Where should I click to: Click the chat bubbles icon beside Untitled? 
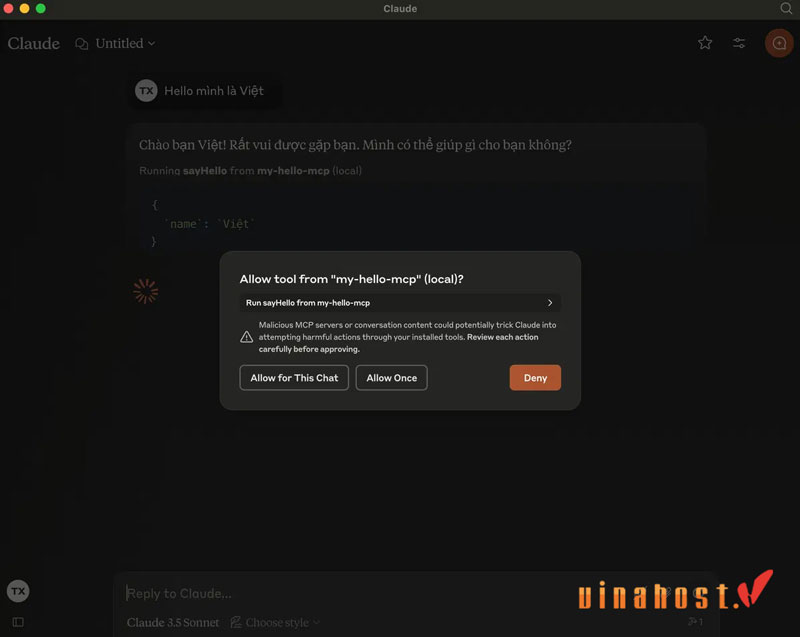(x=82, y=44)
